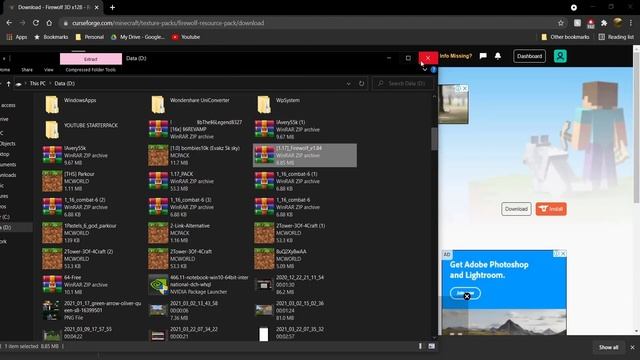Go back in Chrome
640x360 pixels.
coord(9,23)
